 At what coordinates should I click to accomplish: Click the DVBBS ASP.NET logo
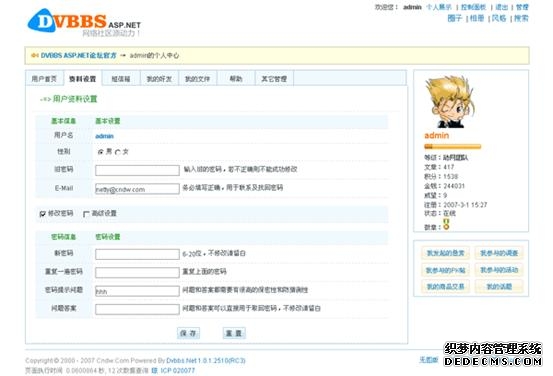click(x=84, y=23)
